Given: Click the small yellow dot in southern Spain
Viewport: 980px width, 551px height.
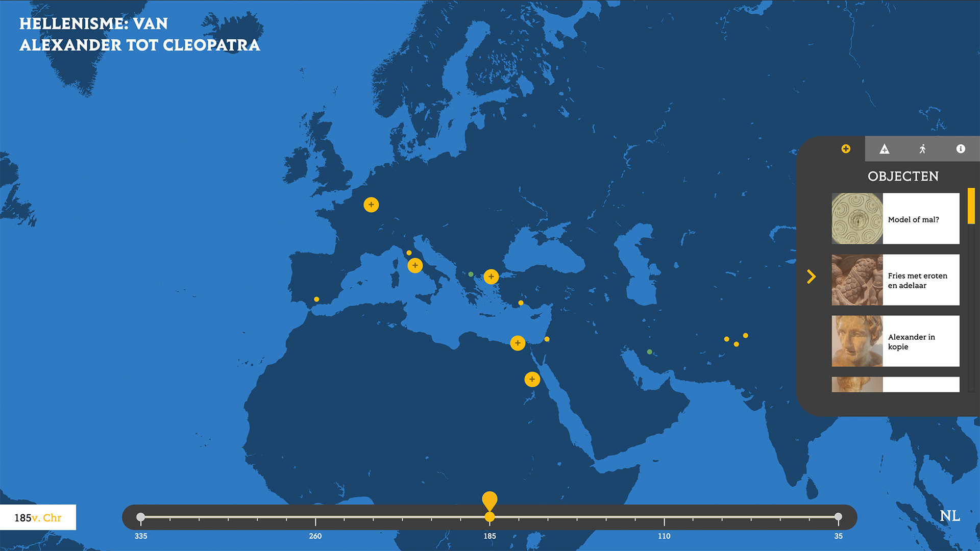Looking at the screenshot, I should click(316, 299).
